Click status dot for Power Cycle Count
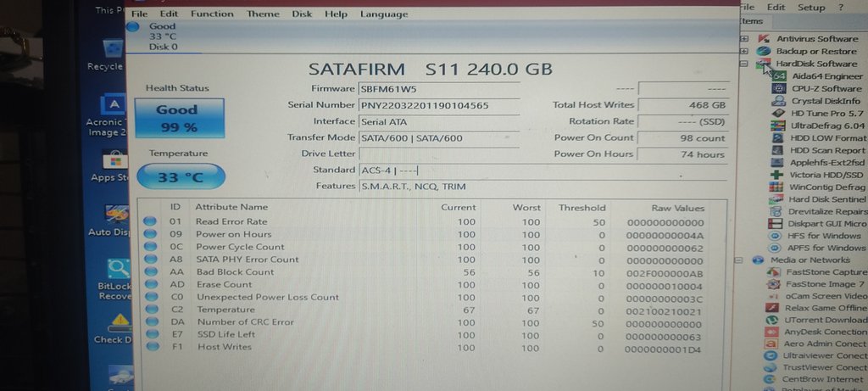This screenshot has height=391, width=868. point(150,247)
